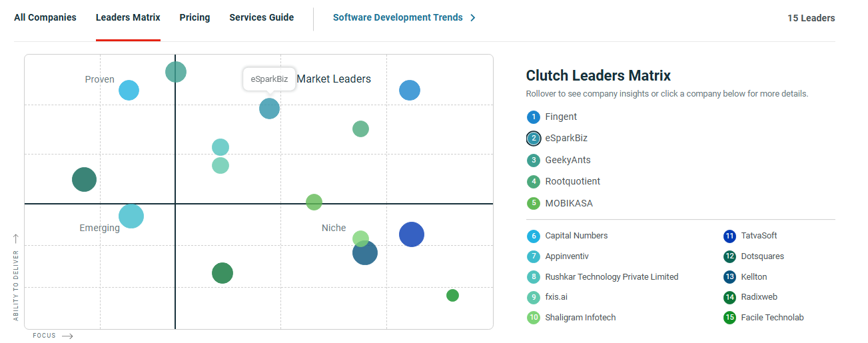This screenshot has height=343, width=868.
Task: Click the number 15 badge beside Facile Technolab
Action: (x=729, y=318)
